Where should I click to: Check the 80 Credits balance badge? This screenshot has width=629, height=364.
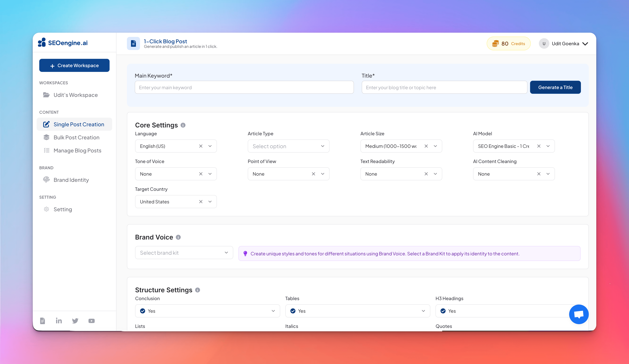click(x=508, y=43)
